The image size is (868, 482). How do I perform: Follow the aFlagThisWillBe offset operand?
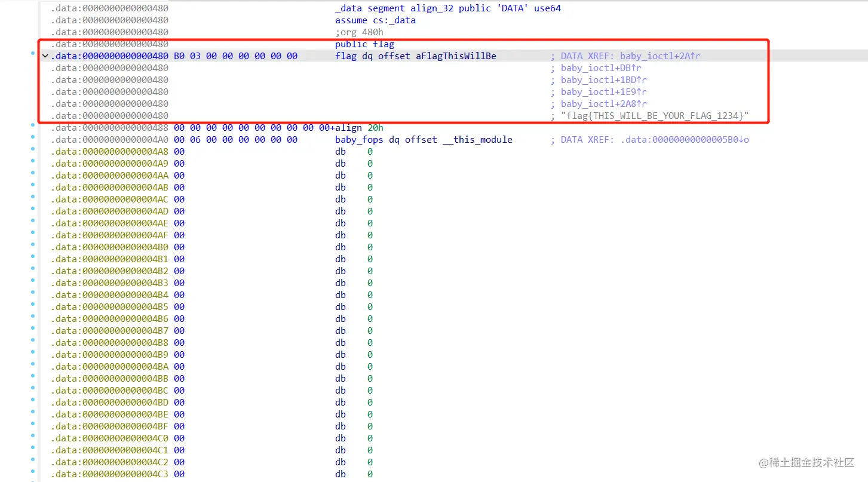[456, 56]
